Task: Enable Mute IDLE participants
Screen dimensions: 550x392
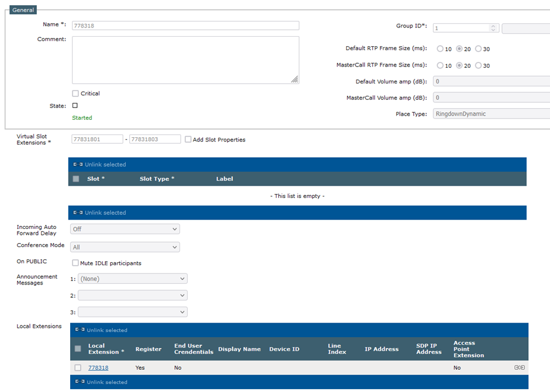Action: (x=75, y=263)
